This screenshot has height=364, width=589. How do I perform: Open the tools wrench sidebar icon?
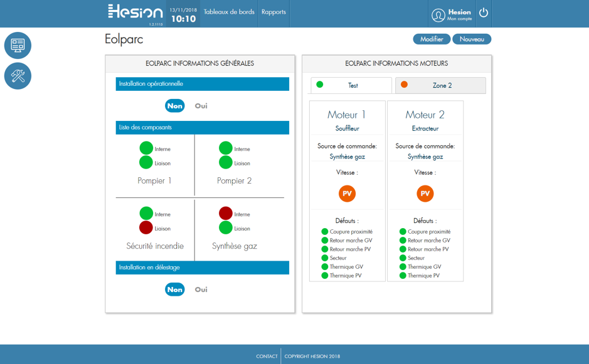point(18,76)
